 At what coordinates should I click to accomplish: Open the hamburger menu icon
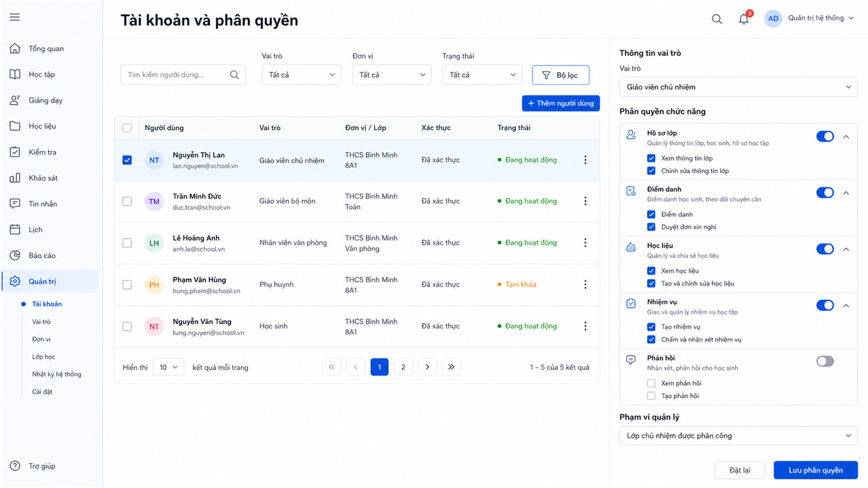[15, 18]
